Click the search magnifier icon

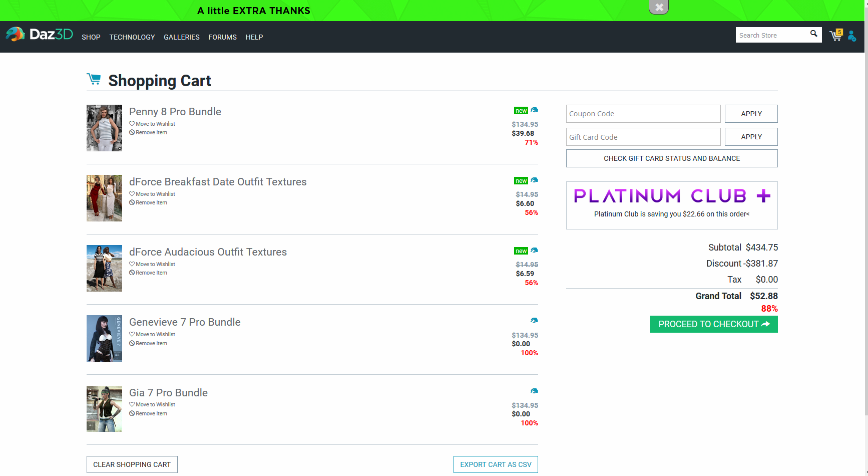pos(814,34)
